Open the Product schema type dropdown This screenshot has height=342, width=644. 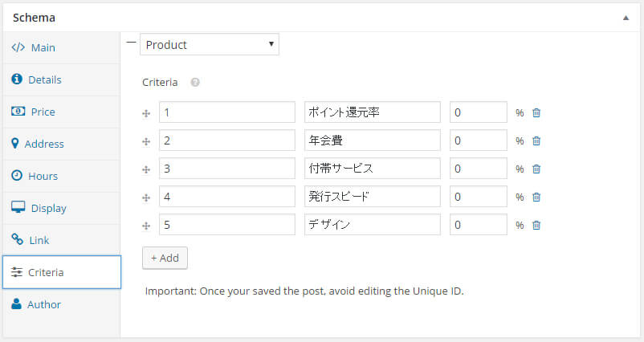(210, 44)
